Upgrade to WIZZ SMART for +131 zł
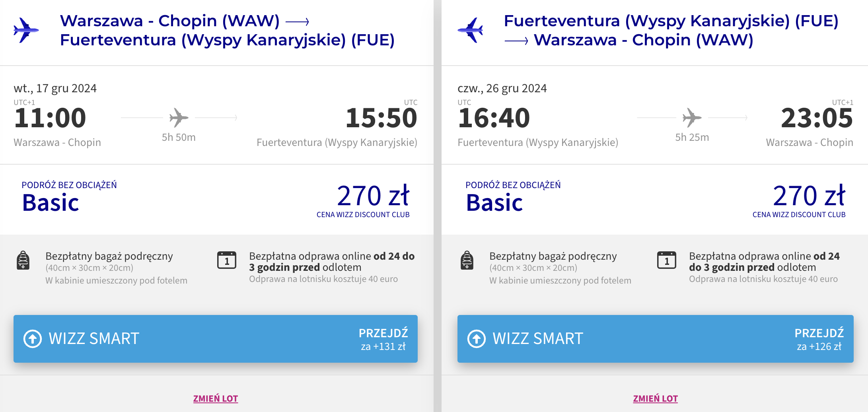 216,339
